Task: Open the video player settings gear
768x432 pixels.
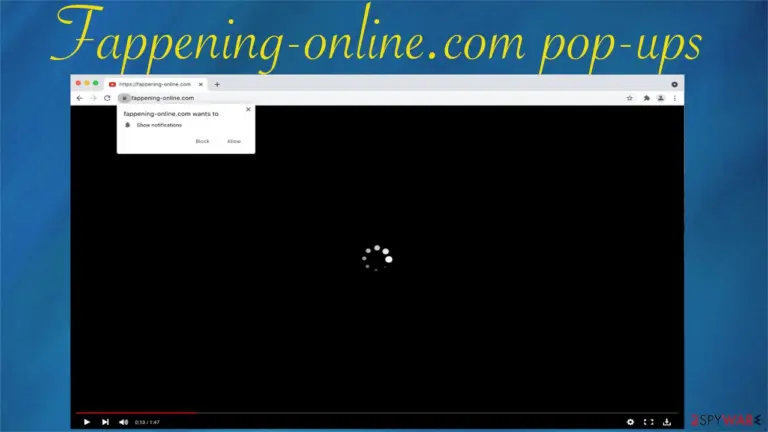Action: 630,422
